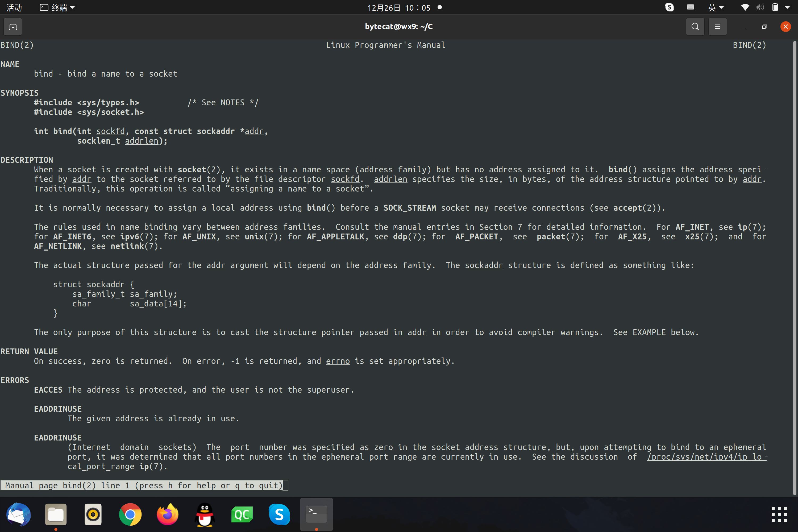Open Google Chrome from the dock
The height and width of the screenshot is (532, 798).
(x=130, y=514)
